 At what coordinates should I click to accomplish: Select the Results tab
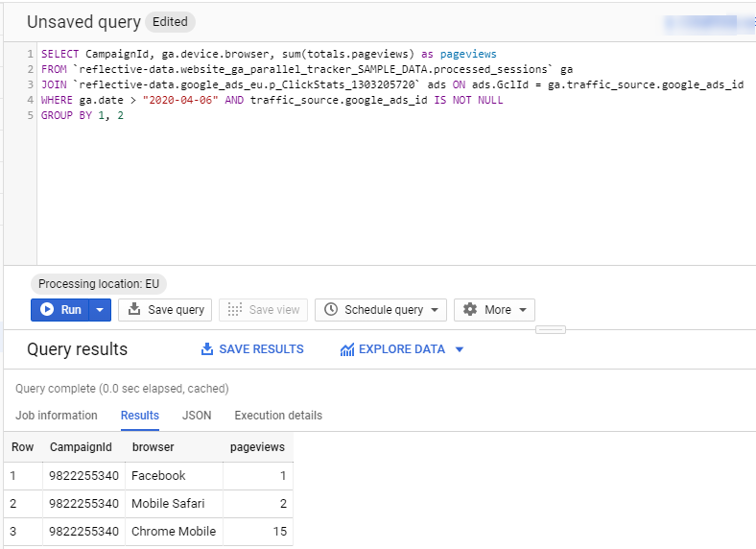tap(140, 416)
